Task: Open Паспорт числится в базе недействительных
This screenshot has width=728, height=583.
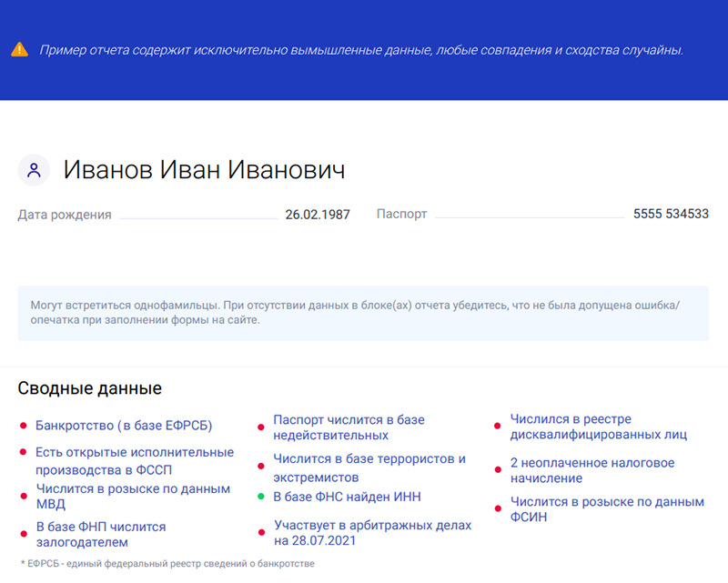Action: [349, 427]
